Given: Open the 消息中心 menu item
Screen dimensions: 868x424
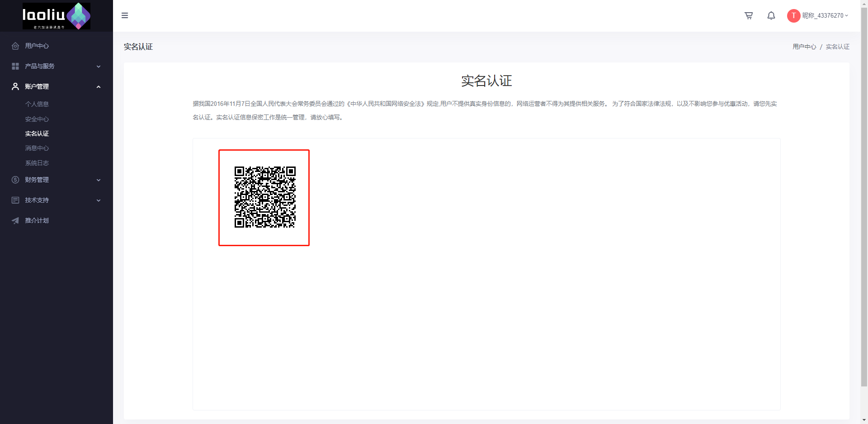Looking at the screenshot, I should [x=37, y=148].
